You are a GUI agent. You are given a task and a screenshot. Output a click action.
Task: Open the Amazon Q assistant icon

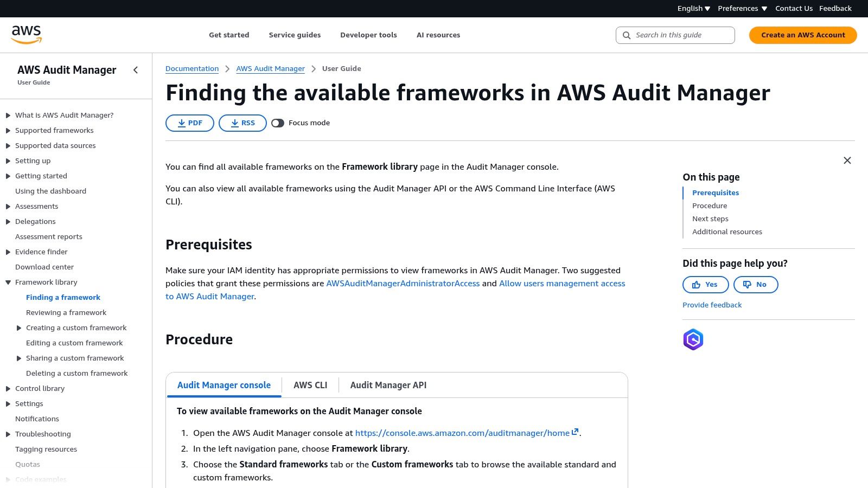point(693,339)
